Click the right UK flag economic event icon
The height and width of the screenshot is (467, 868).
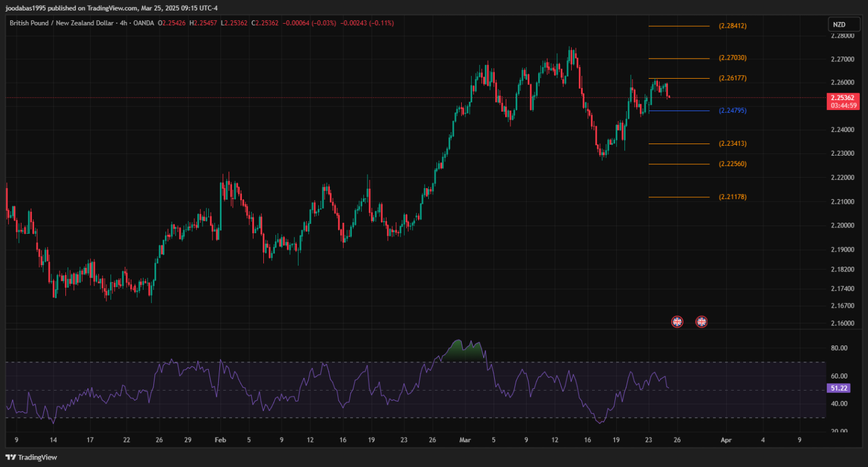pos(701,321)
